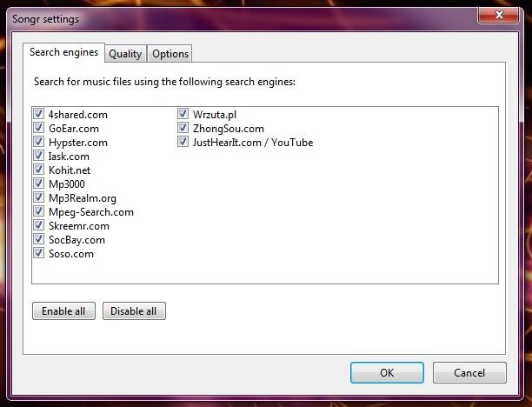Disable the JustHearIt.com / YouTube checkbox
This screenshot has width=532, height=407.
click(x=183, y=142)
